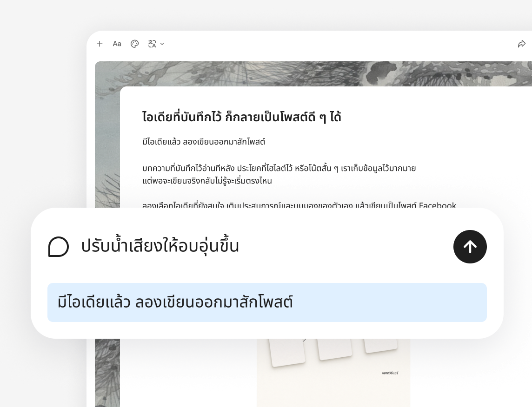Image resolution: width=532 pixels, height=407 pixels.
Task: Click the heading 'ไอเดียที่บันทึกไว้ ก็กลายเป็นโพสต์ดี ๆ ได้'
Action: coord(241,117)
